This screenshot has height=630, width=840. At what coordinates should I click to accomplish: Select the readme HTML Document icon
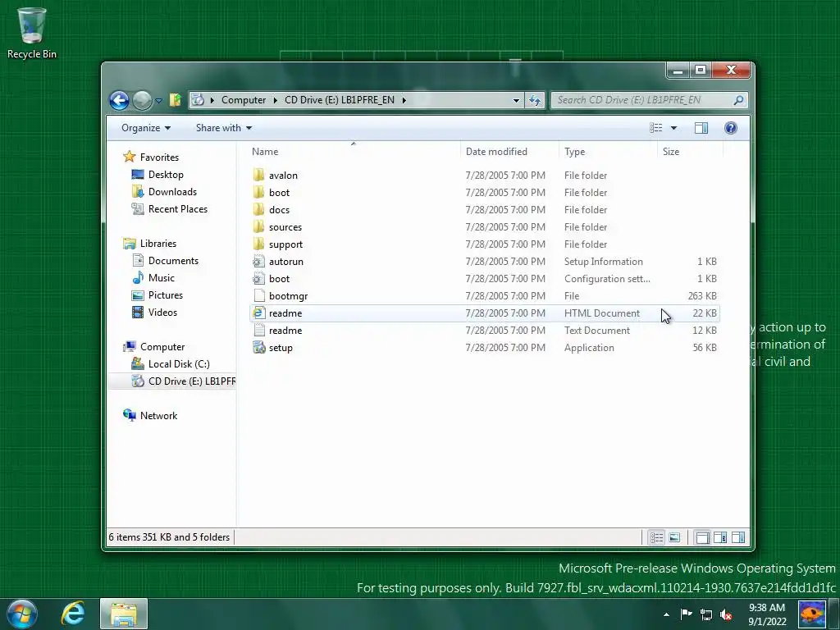[258, 313]
